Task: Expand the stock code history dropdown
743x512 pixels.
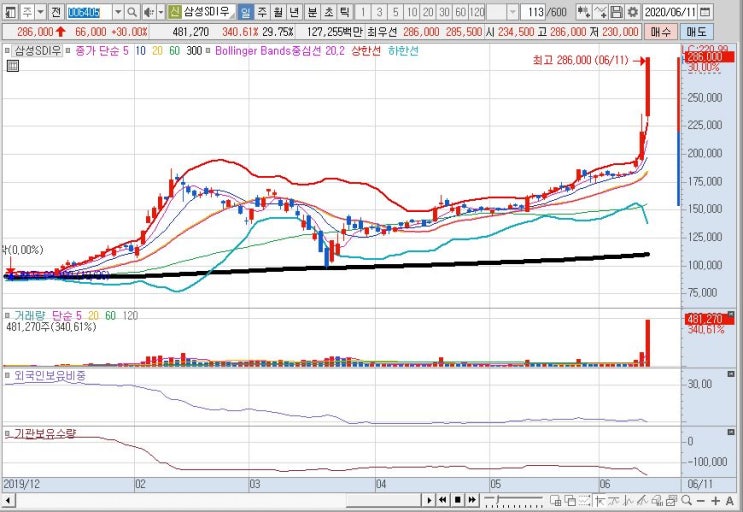Action: (x=118, y=12)
